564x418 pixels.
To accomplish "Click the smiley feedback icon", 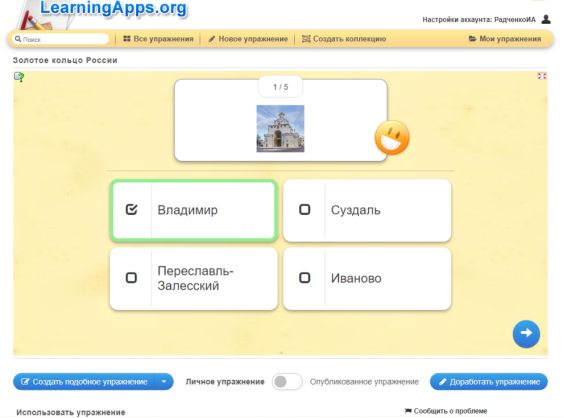I will tap(392, 138).
